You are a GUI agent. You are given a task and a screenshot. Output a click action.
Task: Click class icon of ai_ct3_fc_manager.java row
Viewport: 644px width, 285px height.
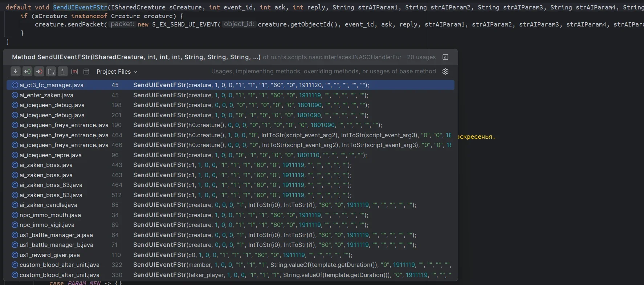15,85
